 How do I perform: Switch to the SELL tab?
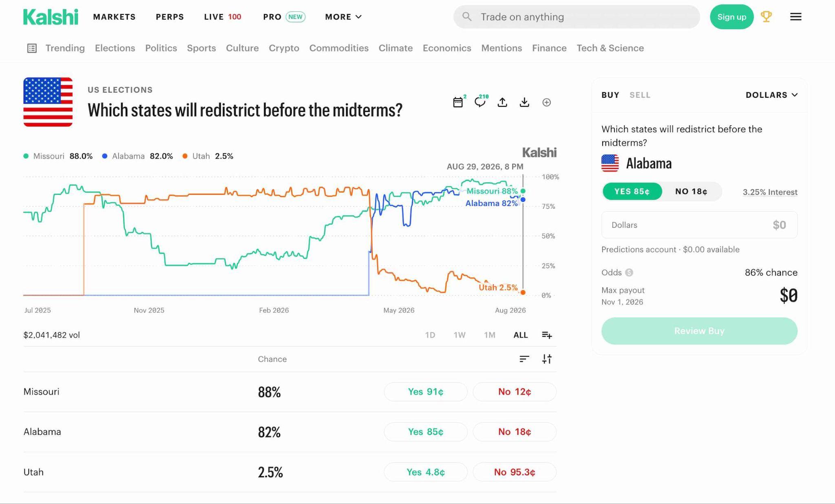640,95
